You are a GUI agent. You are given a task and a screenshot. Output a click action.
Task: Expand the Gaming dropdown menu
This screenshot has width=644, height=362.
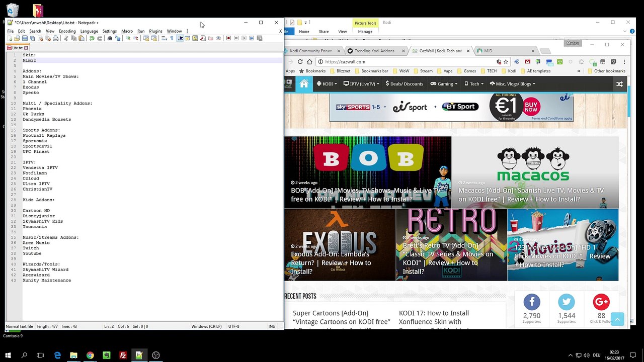point(443,84)
